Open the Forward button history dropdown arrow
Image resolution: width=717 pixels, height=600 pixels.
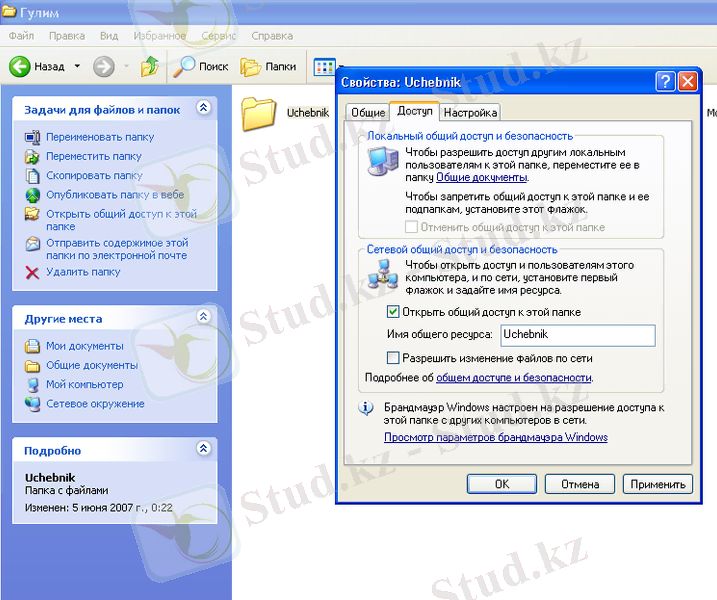coord(126,67)
